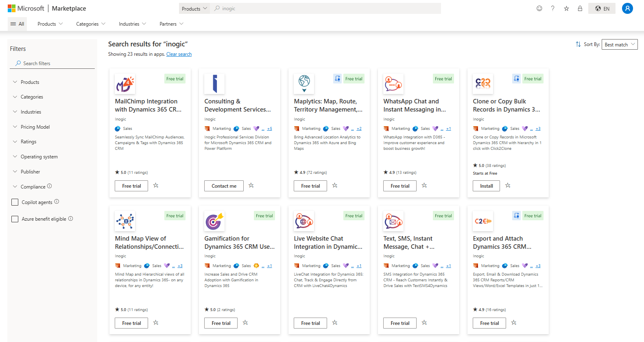Image resolution: width=644 pixels, height=342 pixels.
Task: Open the Industries navigation menu
Action: click(x=132, y=24)
